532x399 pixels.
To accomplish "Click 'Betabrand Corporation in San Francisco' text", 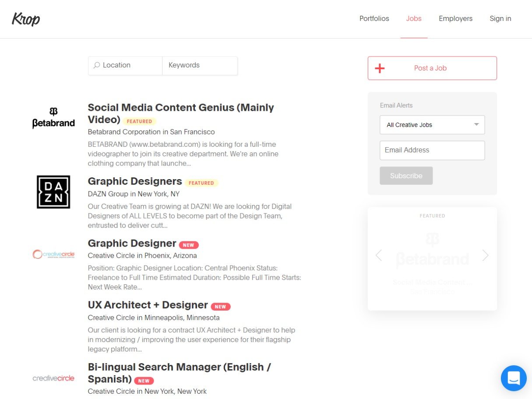I will coord(151,132).
